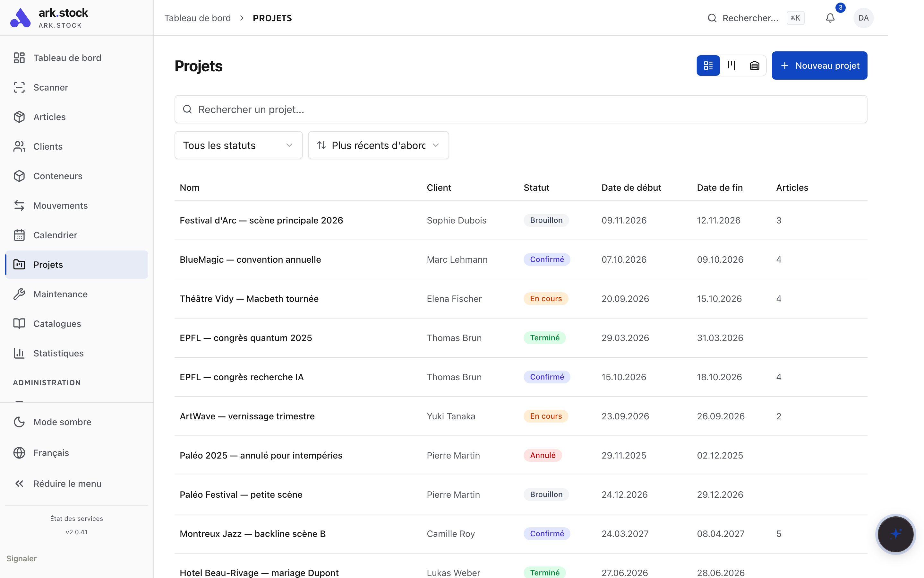Focus the Rechercher un projet field
The image size is (924, 578).
(x=521, y=109)
